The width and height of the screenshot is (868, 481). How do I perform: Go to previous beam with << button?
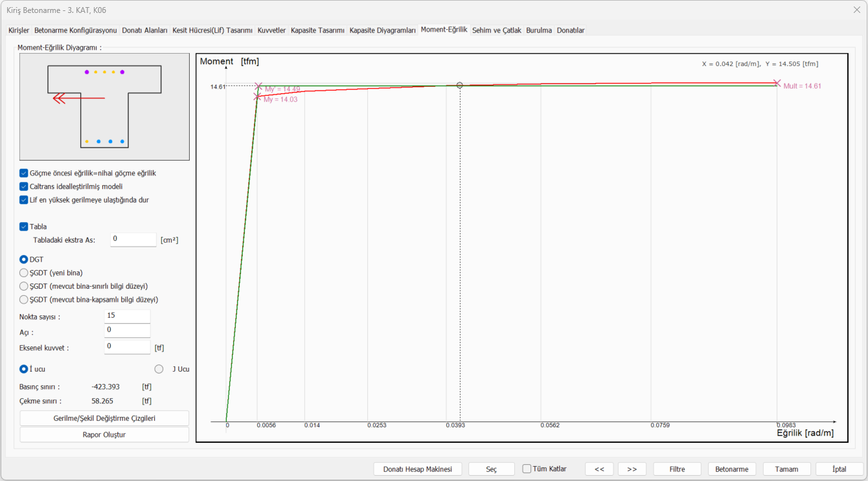[599, 469]
